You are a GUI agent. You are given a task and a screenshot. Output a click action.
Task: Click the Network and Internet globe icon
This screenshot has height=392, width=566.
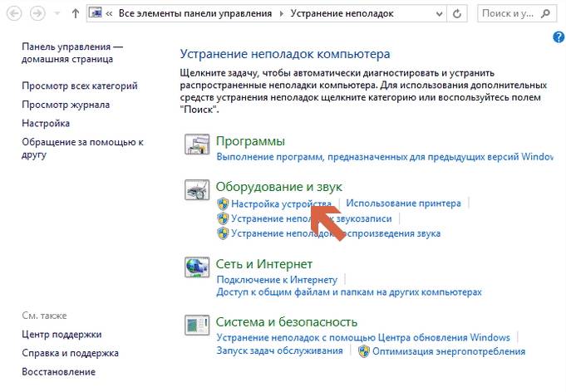tap(196, 267)
